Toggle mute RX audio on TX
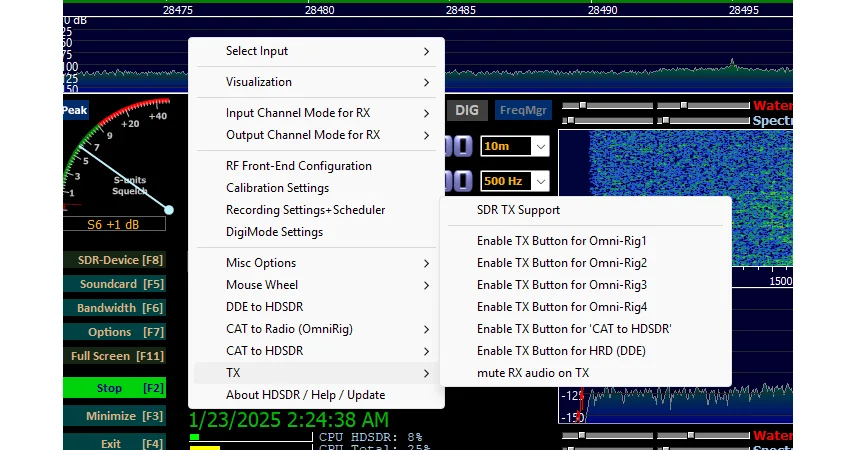Viewport: 856px width, 450px height. pos(585,373)
